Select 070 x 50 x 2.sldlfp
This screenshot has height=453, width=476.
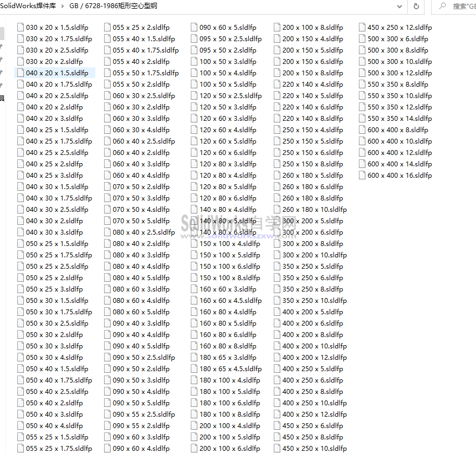137,186
